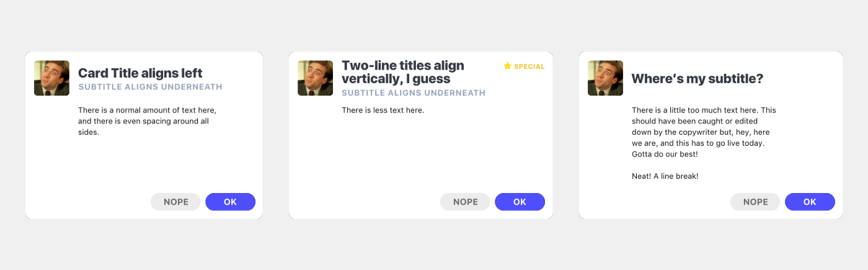Click the 'There is a normal amount of text' paragraph
The image size is (868, 270).
147,121
